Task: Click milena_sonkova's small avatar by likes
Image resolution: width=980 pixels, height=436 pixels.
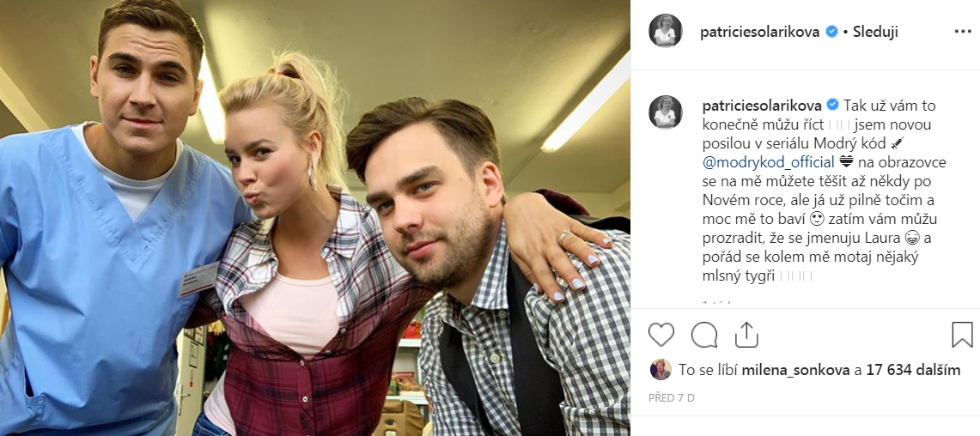Action: coord(660,370)
